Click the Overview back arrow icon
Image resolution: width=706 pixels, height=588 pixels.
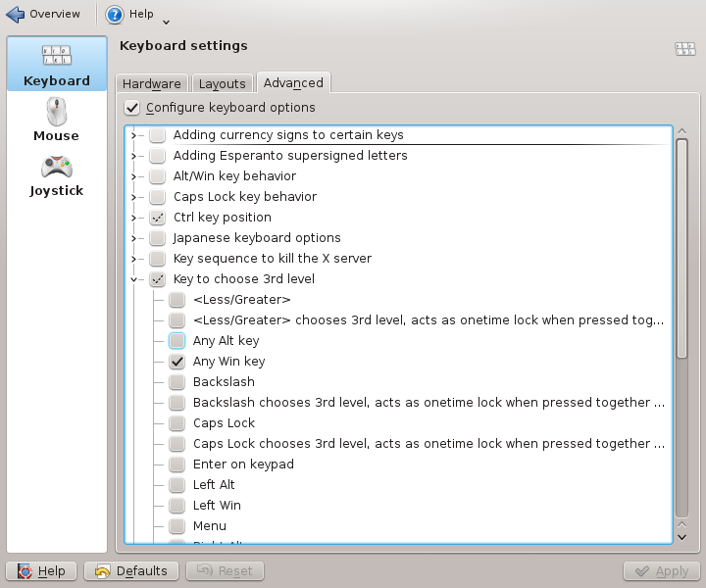(x=16, y=15)
